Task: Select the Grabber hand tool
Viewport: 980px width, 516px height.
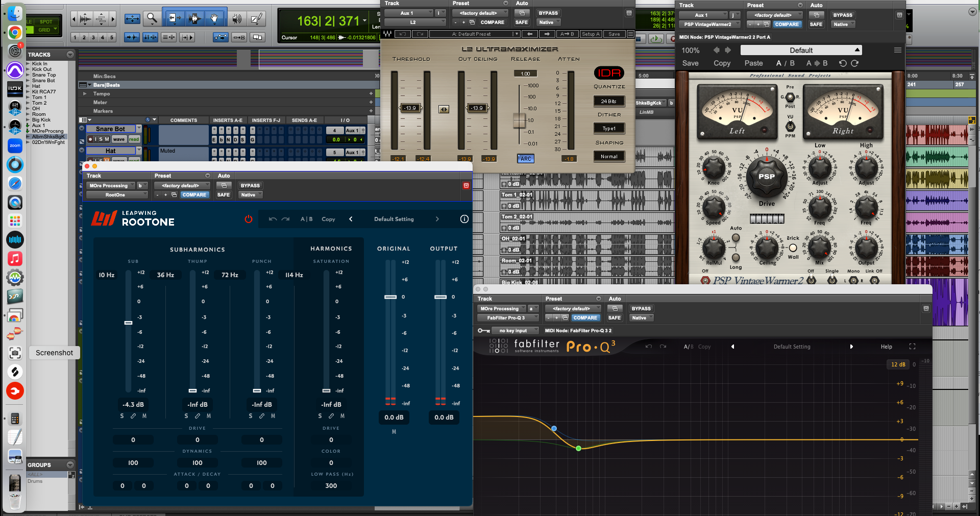Action: point(214,19)
